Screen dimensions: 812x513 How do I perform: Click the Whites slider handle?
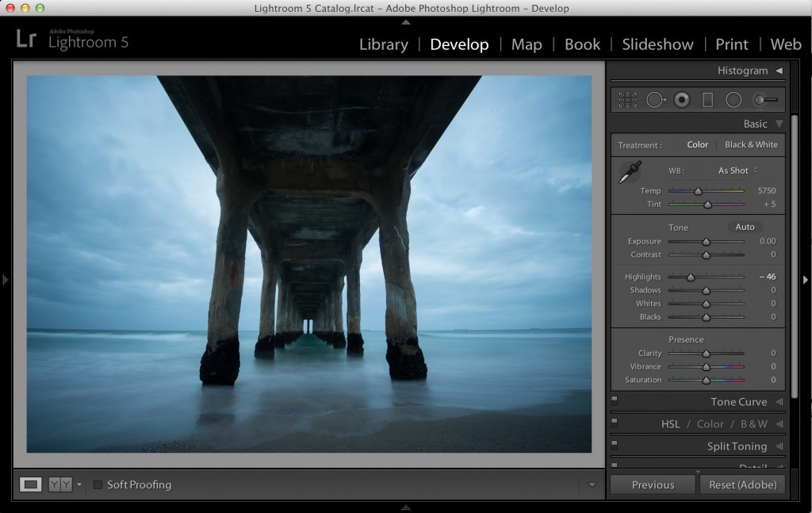706,304
